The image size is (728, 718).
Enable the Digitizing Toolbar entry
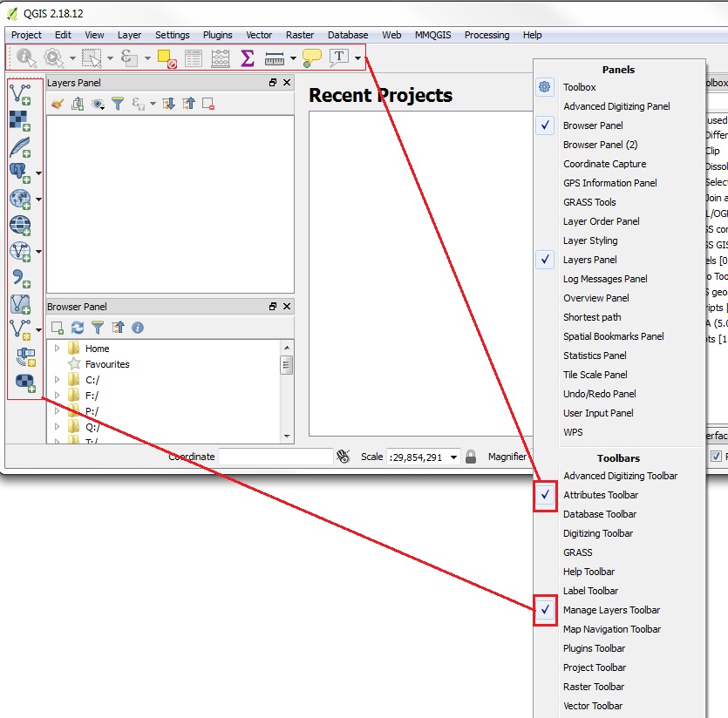[598, 533]
